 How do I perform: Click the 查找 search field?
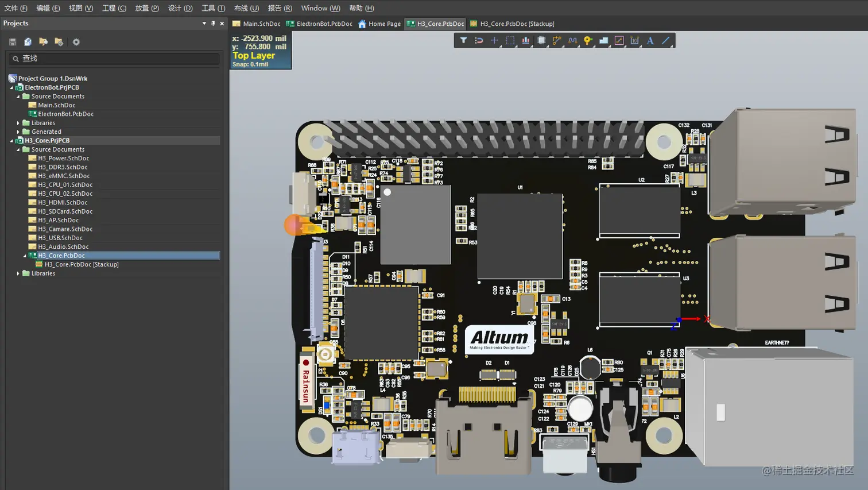[115, 59]
